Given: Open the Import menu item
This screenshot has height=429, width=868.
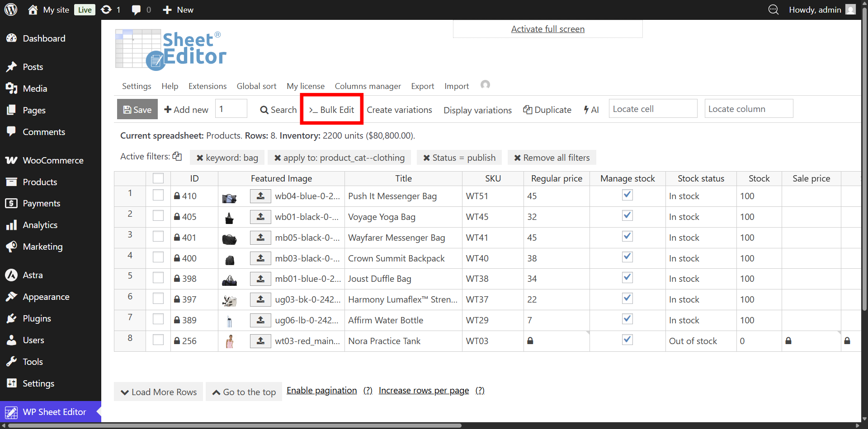Looking at the screenshot, I should coord(457,86).
